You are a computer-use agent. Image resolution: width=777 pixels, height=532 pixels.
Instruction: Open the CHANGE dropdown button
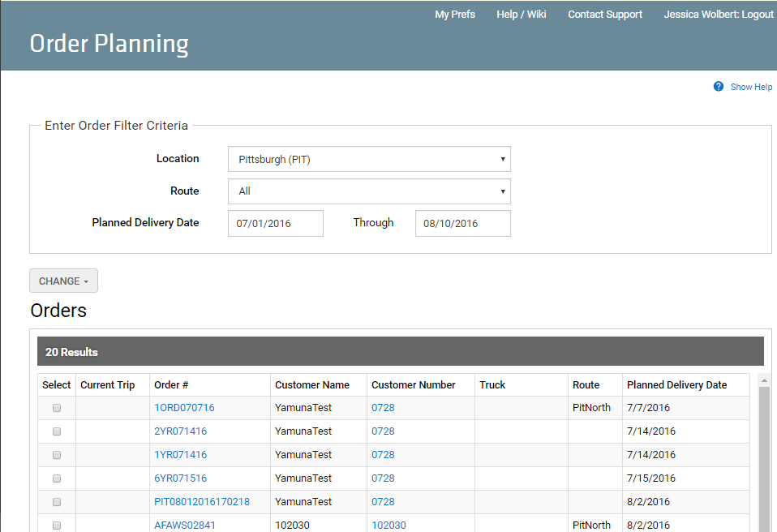[63, 281]
